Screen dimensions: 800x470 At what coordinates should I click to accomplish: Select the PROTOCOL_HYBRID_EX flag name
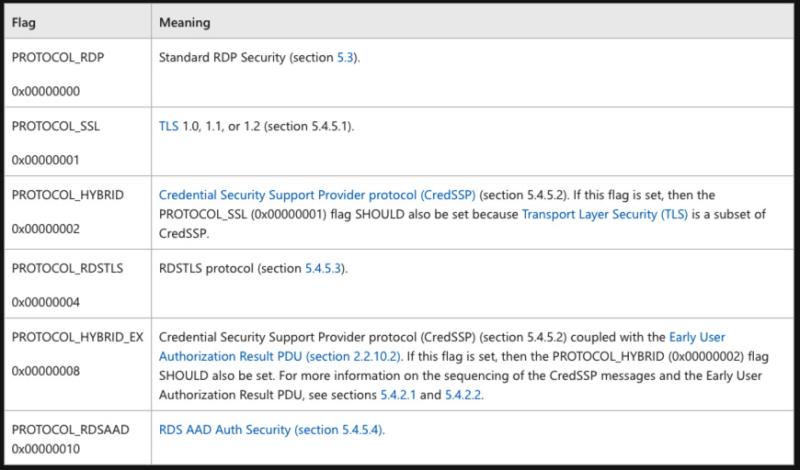click(78, 337)
